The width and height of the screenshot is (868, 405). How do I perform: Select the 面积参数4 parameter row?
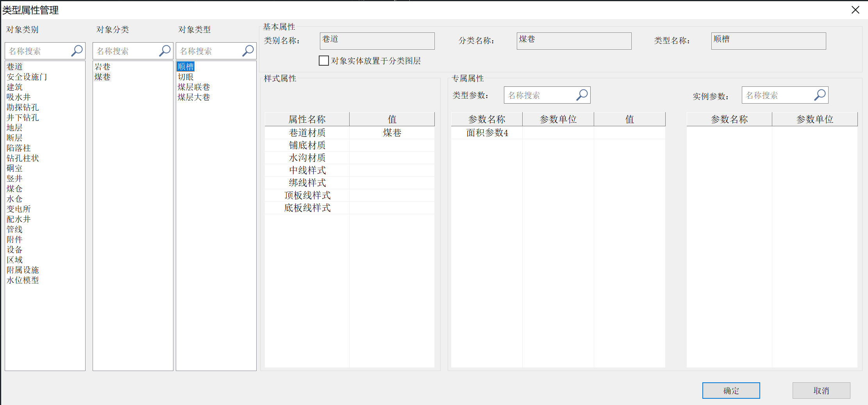[x=487, y=133]
